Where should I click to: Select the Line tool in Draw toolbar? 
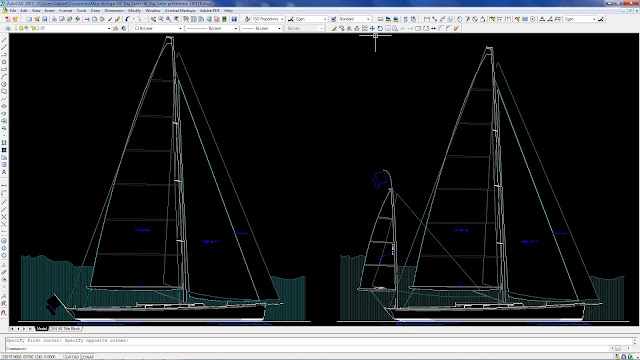4,40
